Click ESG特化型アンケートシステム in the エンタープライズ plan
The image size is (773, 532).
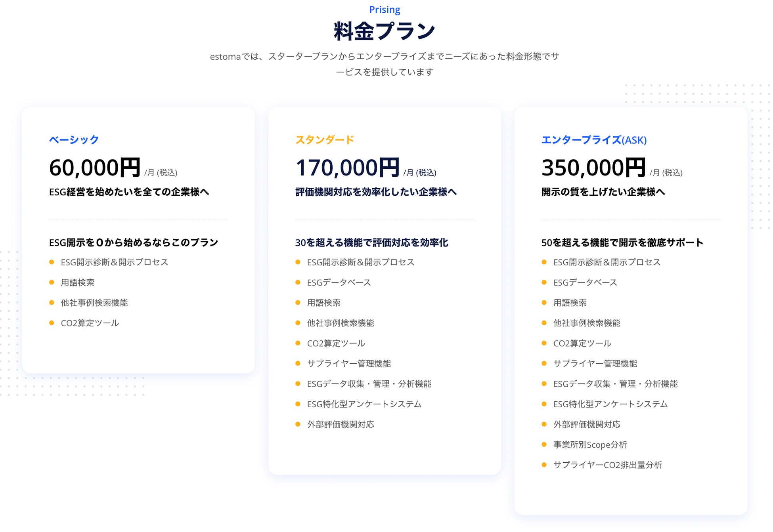click(610, 404)
